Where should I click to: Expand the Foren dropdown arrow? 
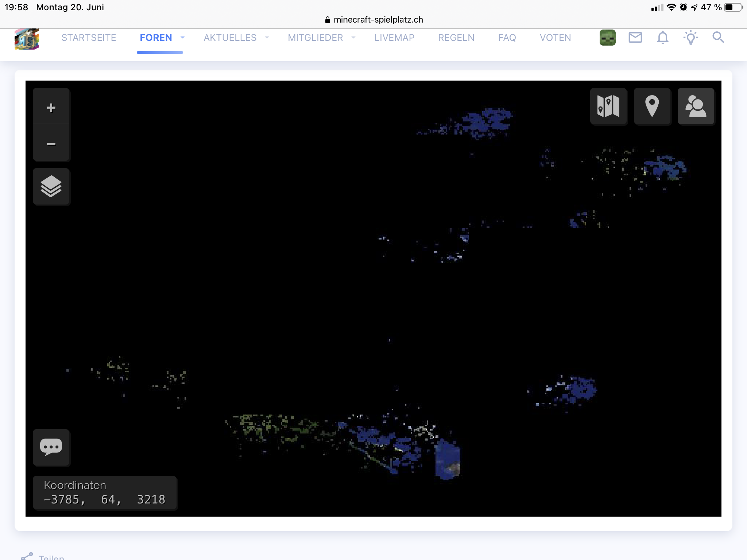182,38
